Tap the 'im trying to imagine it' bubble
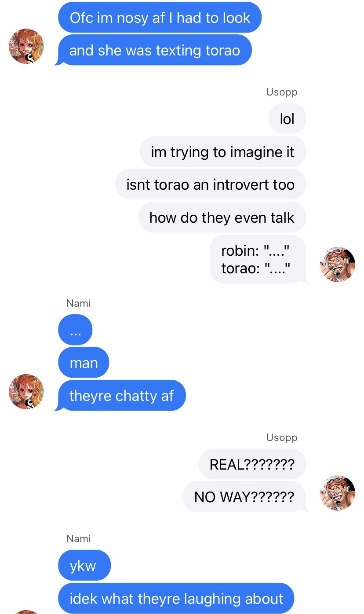 (223, 152)
